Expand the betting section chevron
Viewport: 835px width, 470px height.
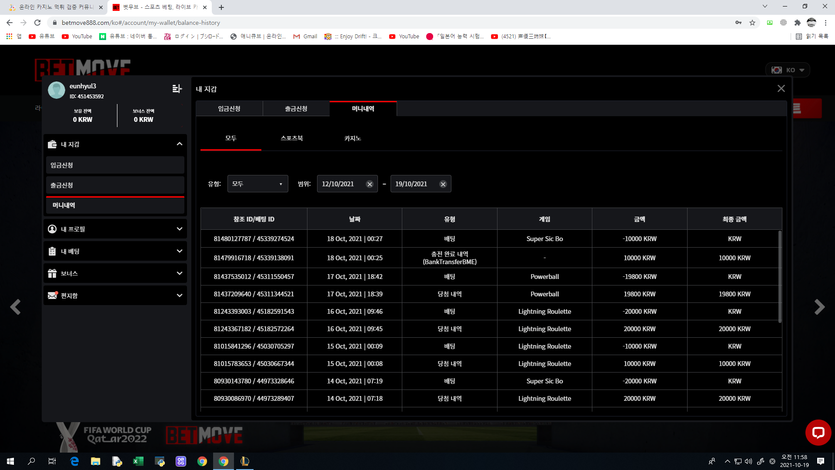click(x=179, y=251)
